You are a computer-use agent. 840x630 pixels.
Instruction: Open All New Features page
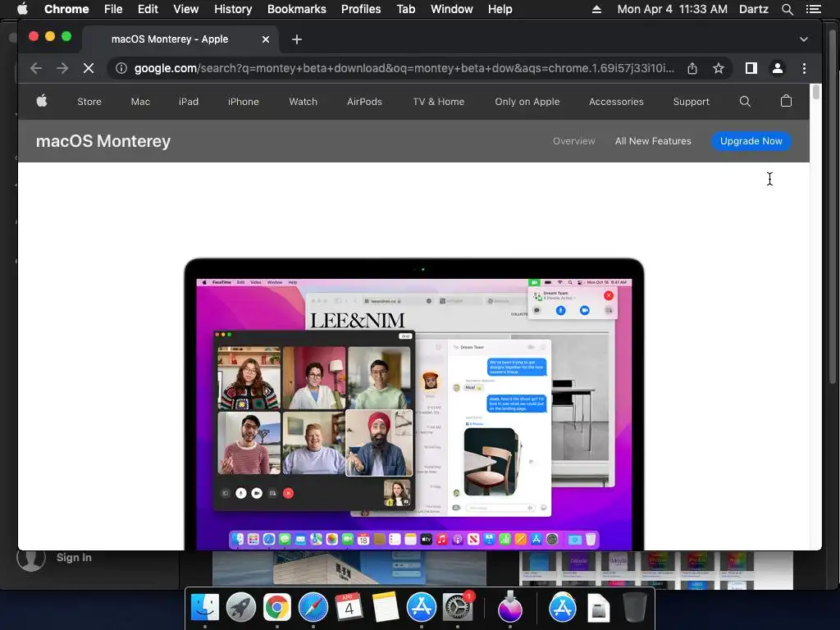point(653,141)
